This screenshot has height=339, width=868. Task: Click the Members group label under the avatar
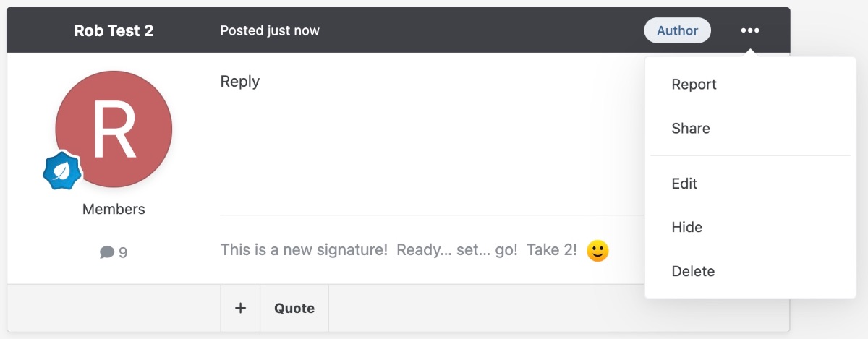click(114, 209)
